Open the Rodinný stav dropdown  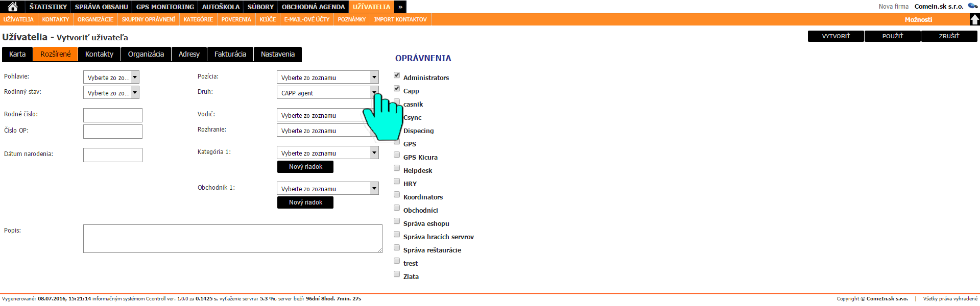pyautogui.click(x=111, y=93)
